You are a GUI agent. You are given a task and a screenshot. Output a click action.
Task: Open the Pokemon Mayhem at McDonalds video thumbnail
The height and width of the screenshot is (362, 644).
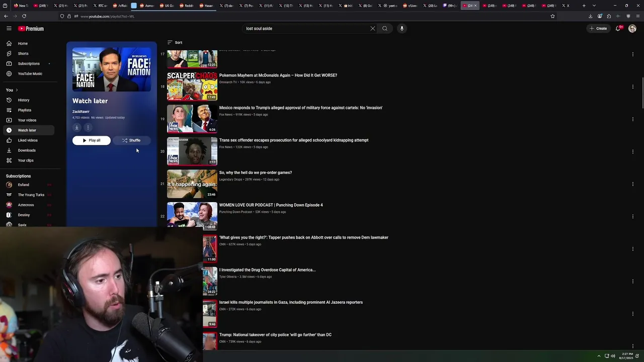[192, 86]
